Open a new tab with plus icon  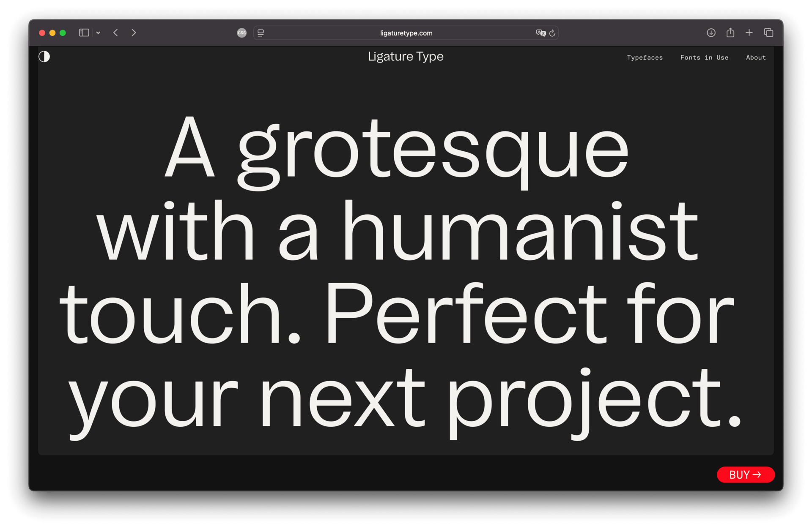749,33
